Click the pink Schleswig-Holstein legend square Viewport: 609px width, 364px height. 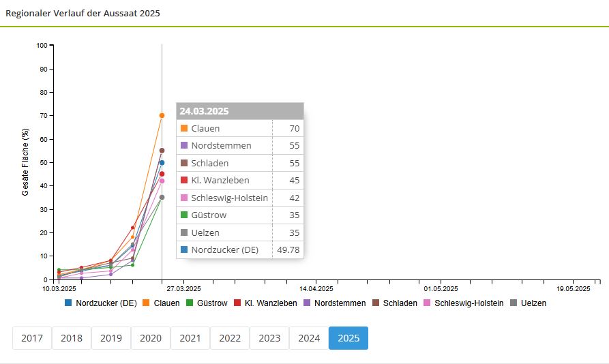click(427, 303)
